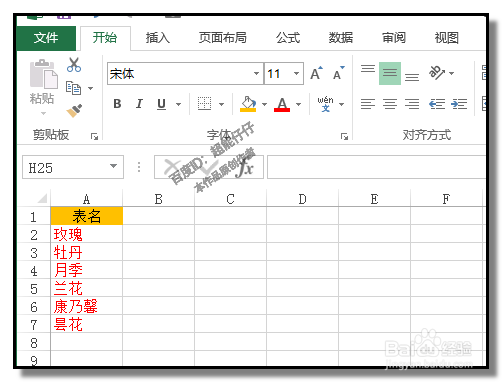
Task: Switch to the 页面布局 tab
Action: pyautogui.click(x=223, y=38)
